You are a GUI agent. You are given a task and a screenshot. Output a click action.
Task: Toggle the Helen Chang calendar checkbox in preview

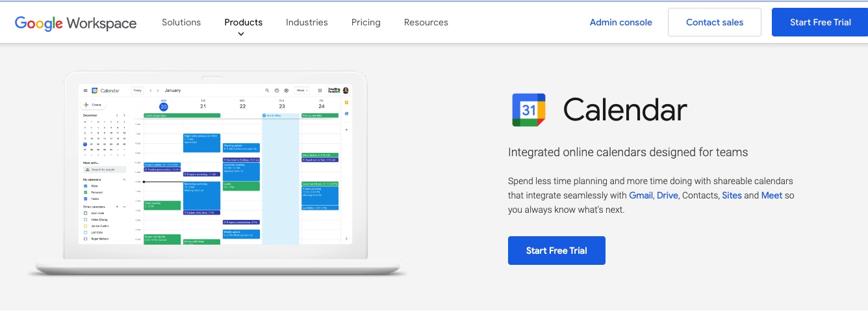(85, 219)
